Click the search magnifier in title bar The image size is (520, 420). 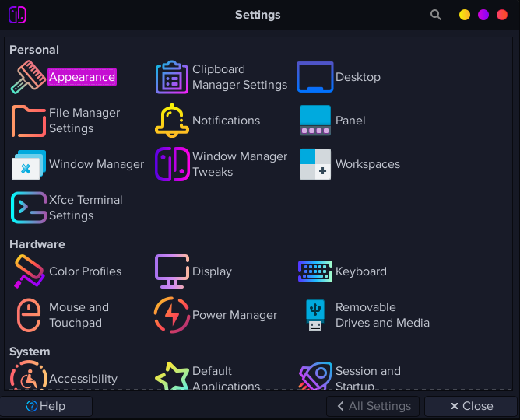point(435,15)
